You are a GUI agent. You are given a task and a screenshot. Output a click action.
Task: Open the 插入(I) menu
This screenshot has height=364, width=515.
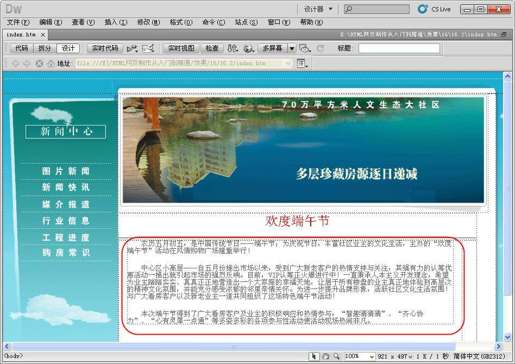pos(115,22)
